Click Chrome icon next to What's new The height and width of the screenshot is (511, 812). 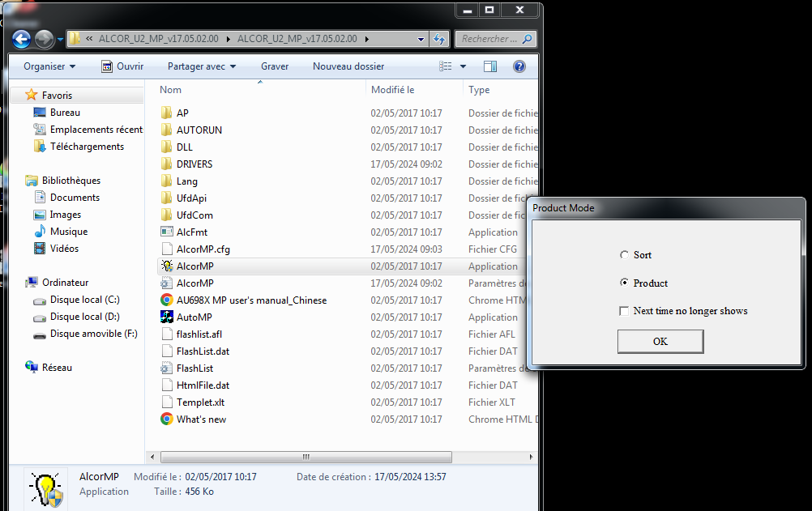point(167,419)
